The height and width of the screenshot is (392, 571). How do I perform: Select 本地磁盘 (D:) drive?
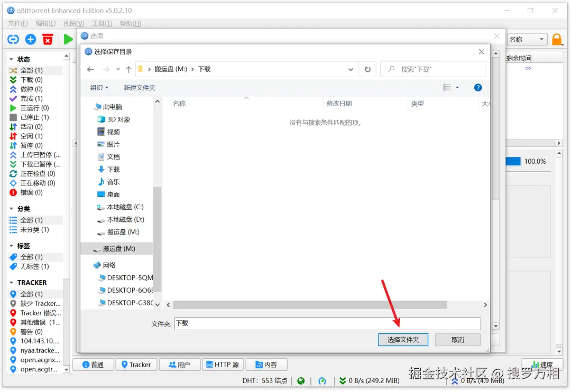(121, 219)
